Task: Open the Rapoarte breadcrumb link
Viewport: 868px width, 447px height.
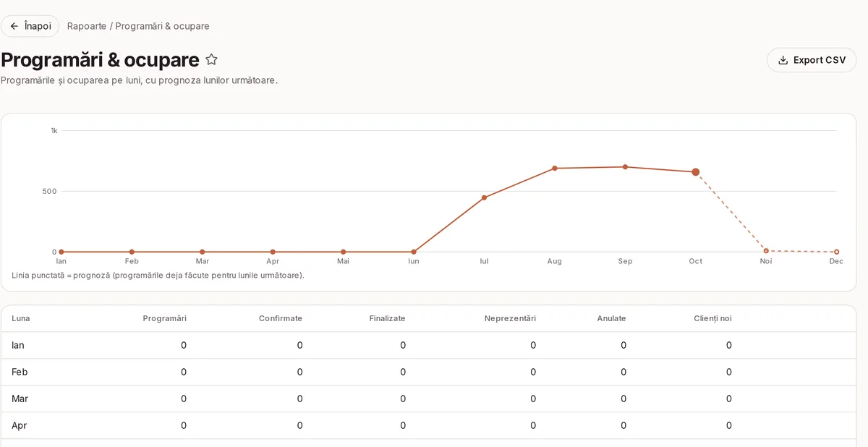Action: coord(87,26)
